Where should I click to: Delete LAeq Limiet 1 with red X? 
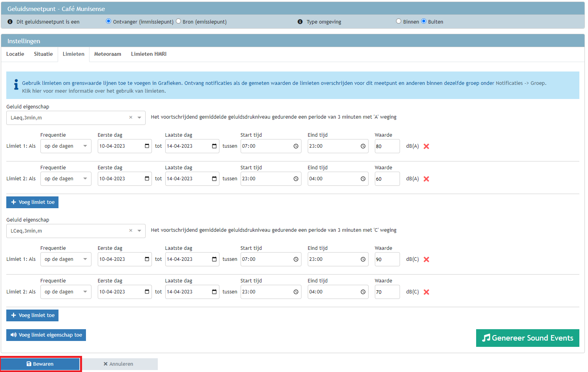(426, 146)
